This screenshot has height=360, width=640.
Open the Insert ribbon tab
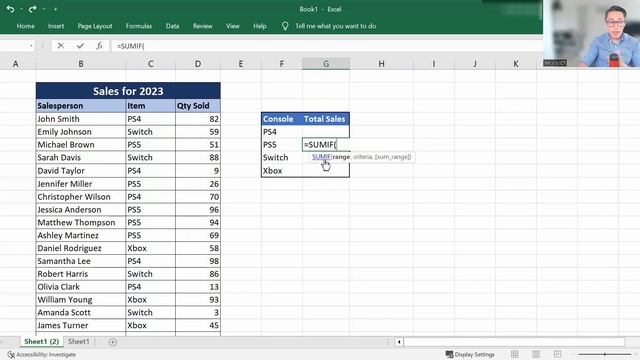coord(56,26)
